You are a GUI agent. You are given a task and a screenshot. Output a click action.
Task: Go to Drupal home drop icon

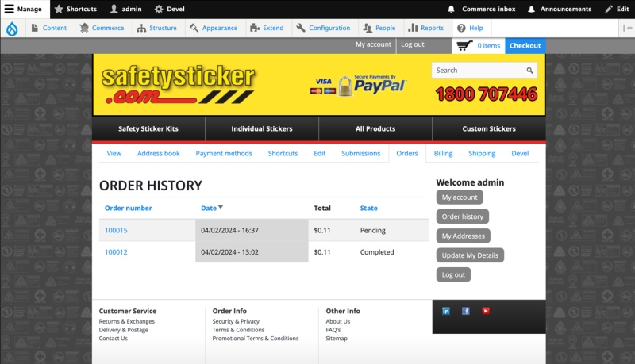(12, 29)
